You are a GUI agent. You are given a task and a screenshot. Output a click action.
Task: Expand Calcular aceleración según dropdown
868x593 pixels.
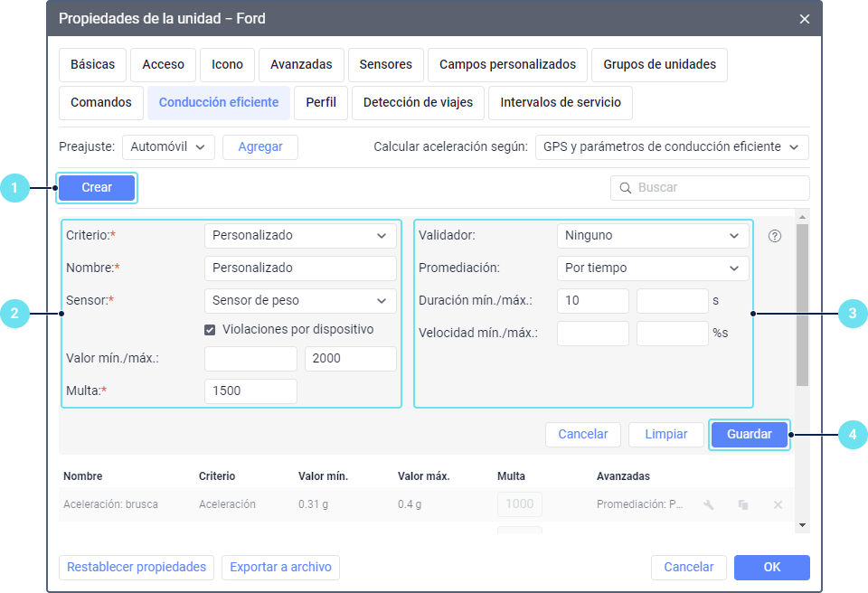672,146
